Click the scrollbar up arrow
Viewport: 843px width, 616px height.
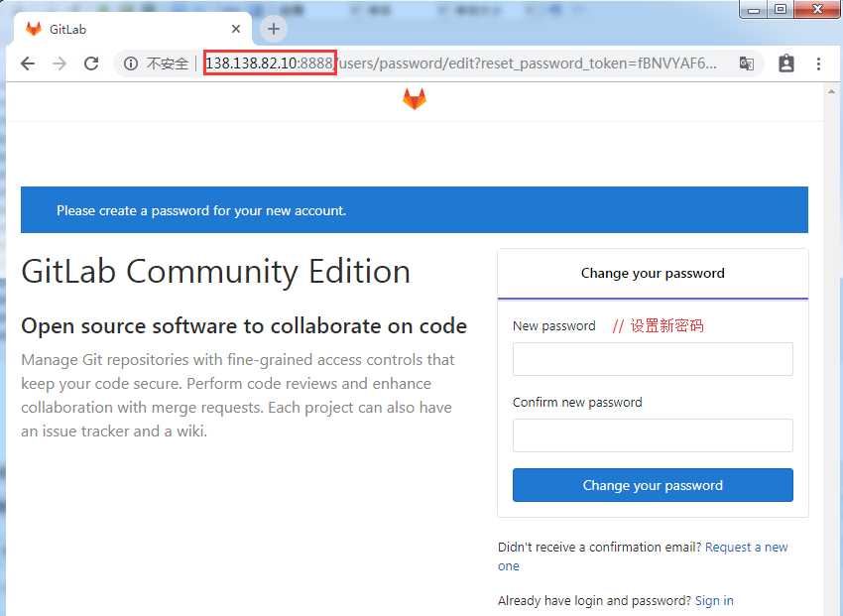pyautogui.click(x=831, y=92)
